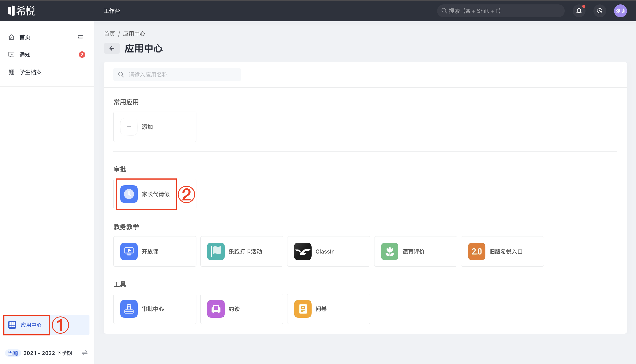Click the 开放课 label
Image resolution: width=636 pixels, height=364 pixels.
(x=150, y=252)
